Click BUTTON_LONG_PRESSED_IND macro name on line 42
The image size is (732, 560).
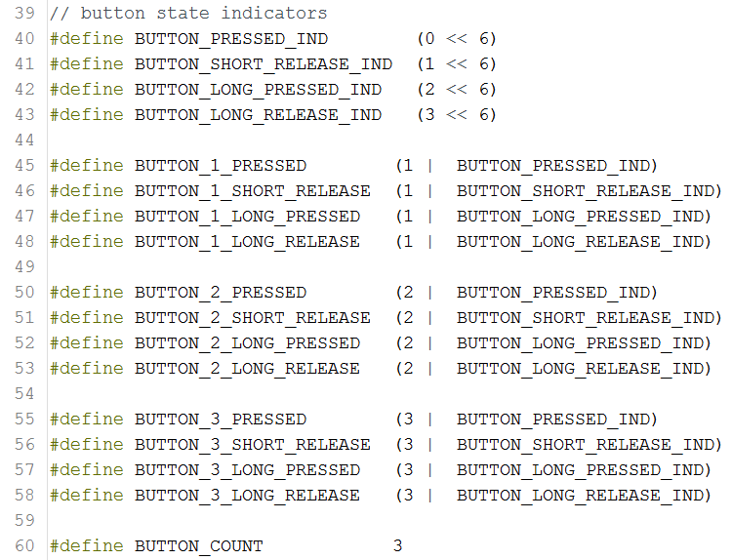(x=258, y=90)
